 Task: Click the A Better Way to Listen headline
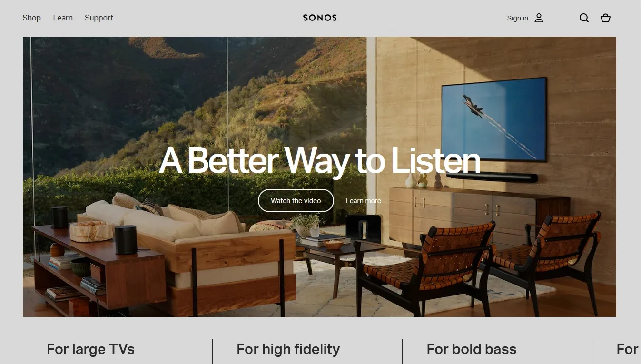click(320, 160)
